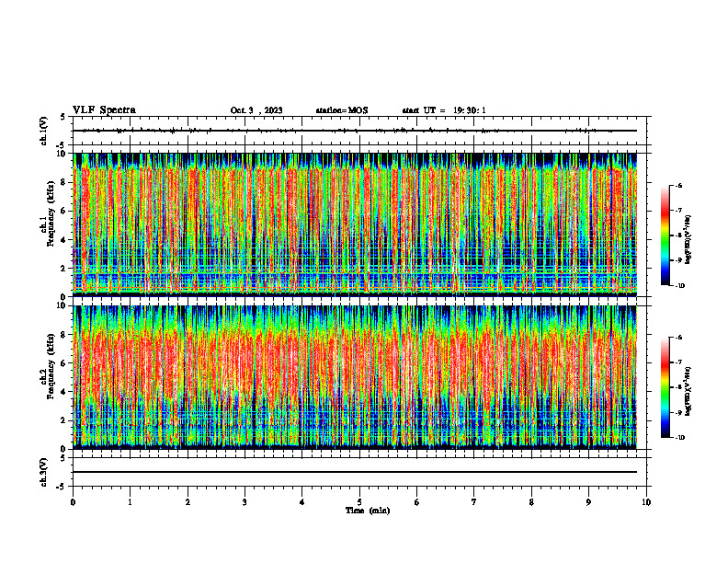
Task: Click the "station=MOS" header label
Action: pos(342,110)
